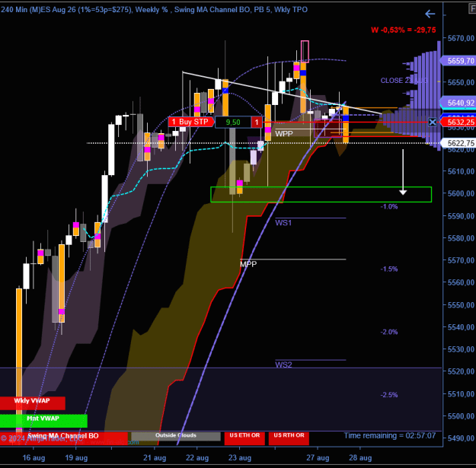Click the red quantity '1' box on order
Image resolution: width=476 pixels, height=468 pixels.
pyautogui.click(x=257, y=123)
